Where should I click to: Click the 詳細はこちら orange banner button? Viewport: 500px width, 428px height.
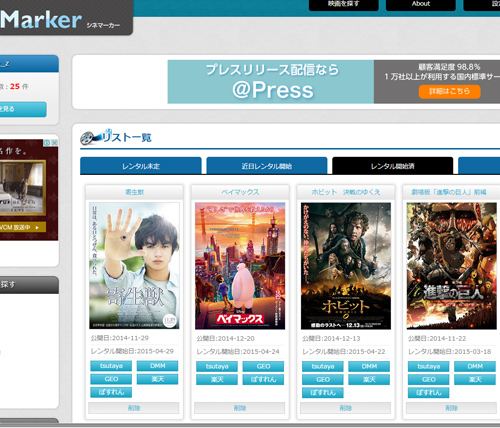pos(449,91)
